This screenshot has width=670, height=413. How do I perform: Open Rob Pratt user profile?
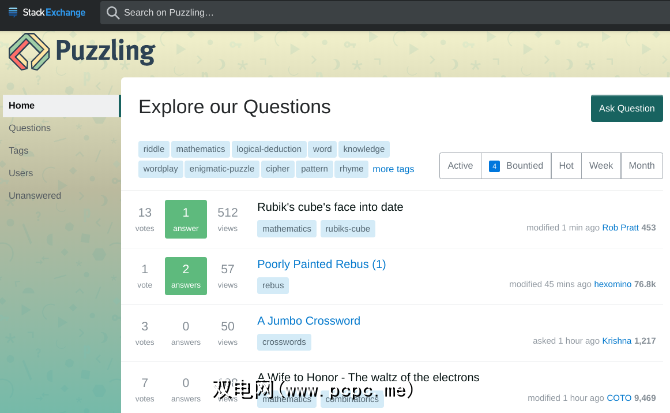coord(620,228)
